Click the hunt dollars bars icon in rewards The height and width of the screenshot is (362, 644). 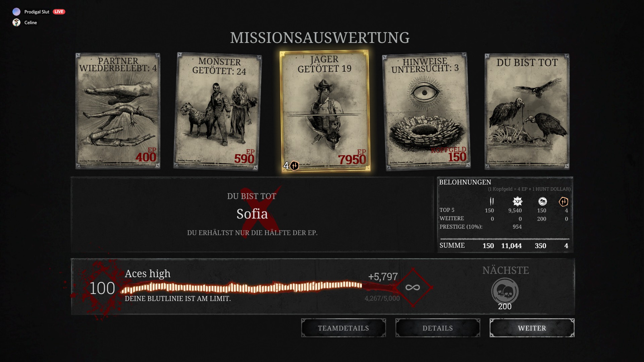(492, 201)
